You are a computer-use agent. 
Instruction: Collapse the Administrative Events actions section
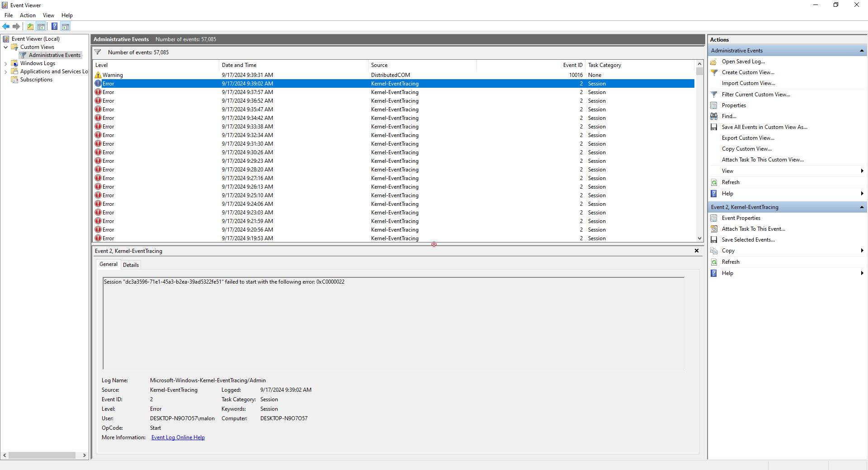[x=862, y=51]
